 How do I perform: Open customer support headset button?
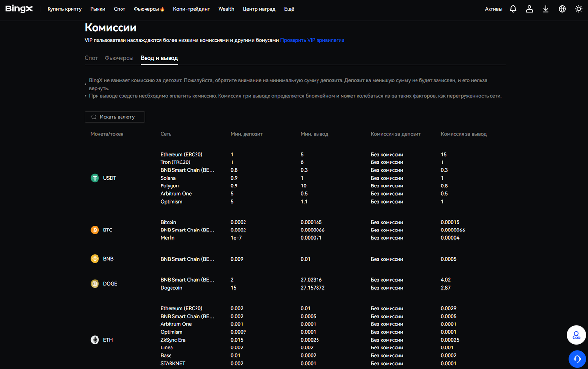pyautogui.click(x=577, y=359)
